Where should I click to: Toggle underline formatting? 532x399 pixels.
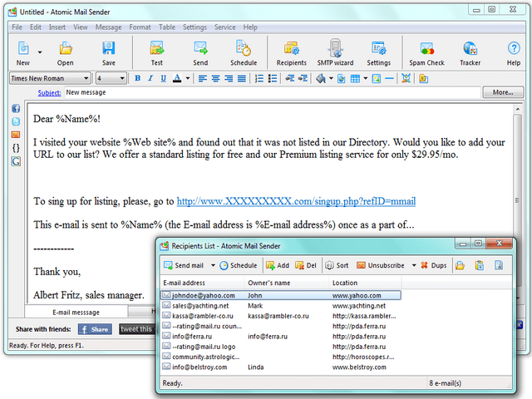tap(163, 79)
